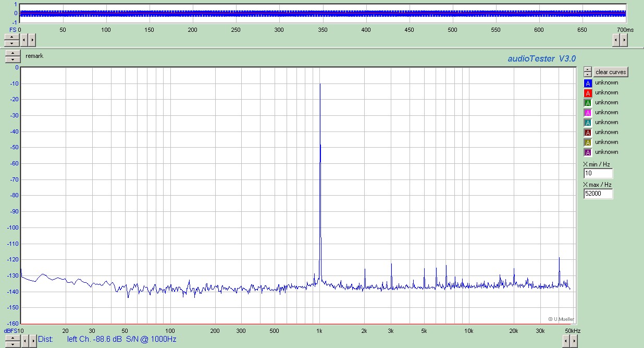Select the teal curve A icon

tap(588, 123)
